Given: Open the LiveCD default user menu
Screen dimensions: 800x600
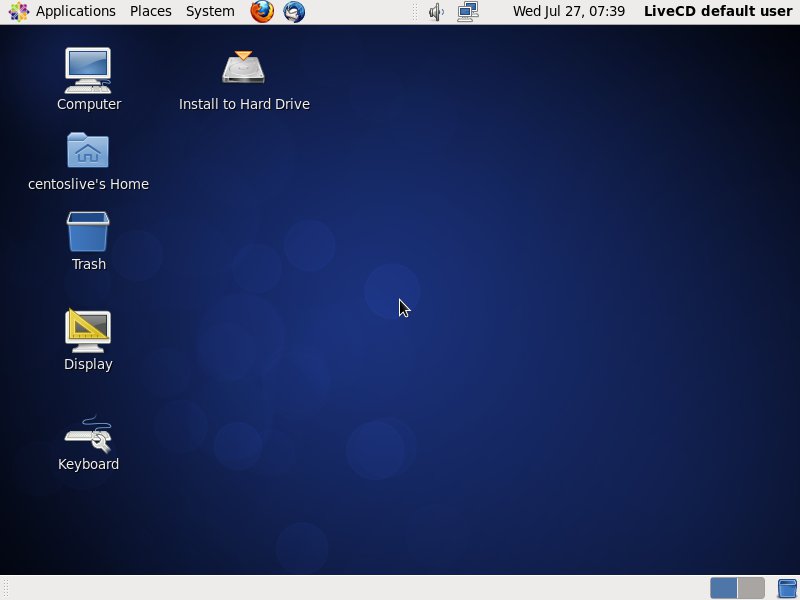Looking at the screenshot, I should [718, 11].
